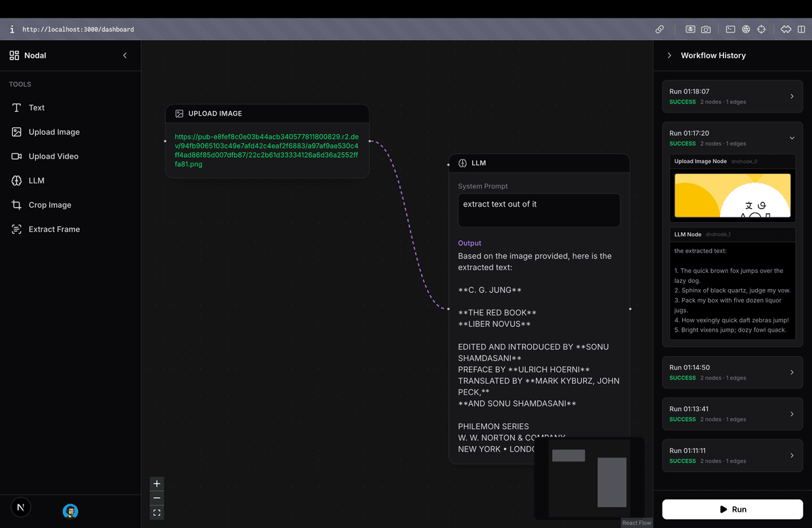Click the fit view canvas control

coord(157,513)
